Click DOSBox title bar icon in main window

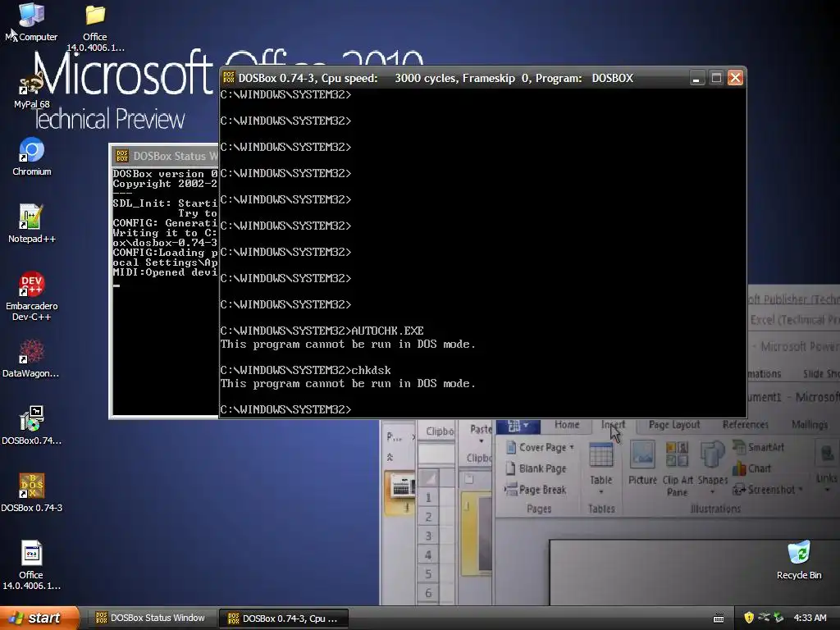coord(229,78)
